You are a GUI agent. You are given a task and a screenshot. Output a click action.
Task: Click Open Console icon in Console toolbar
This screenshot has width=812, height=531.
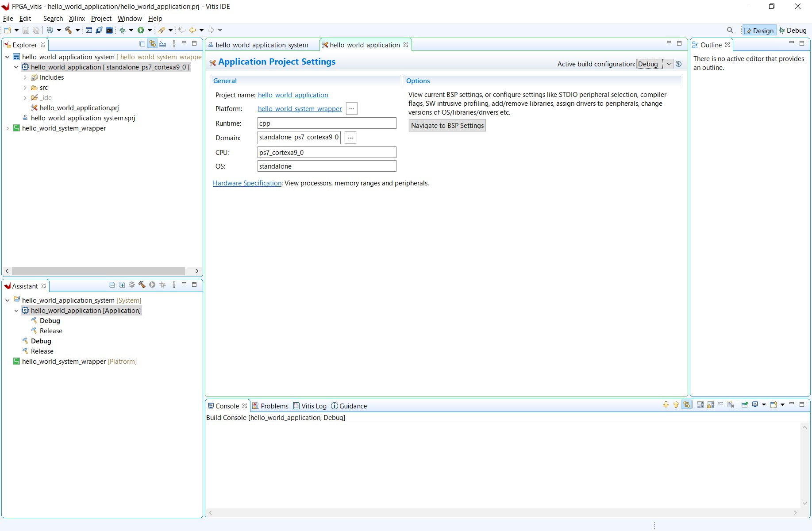pos(774,404)
